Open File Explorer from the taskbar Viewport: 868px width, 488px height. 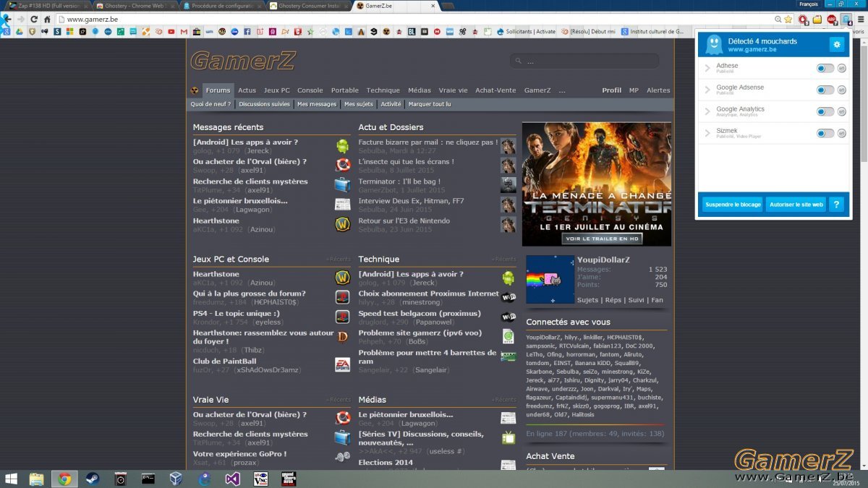coord(36,479)
